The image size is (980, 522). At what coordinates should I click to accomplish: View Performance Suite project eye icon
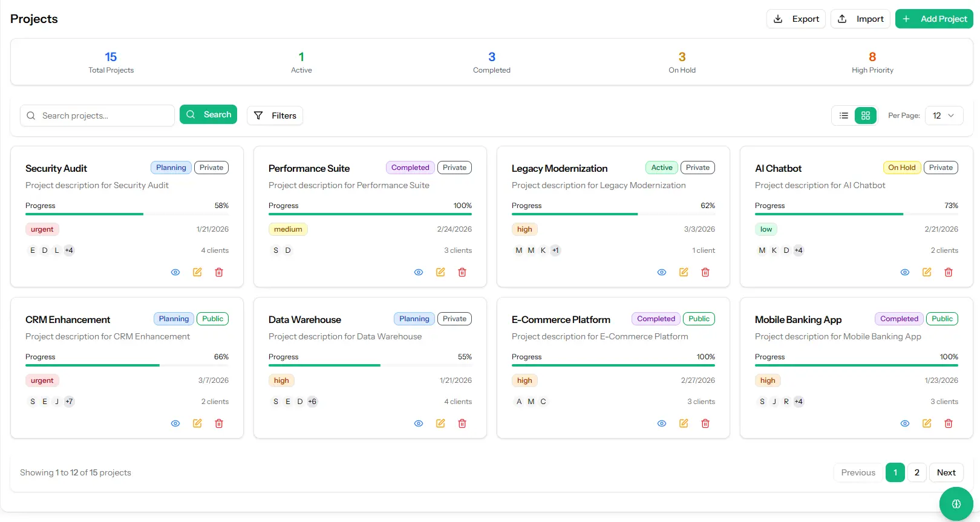coord(419,272)
